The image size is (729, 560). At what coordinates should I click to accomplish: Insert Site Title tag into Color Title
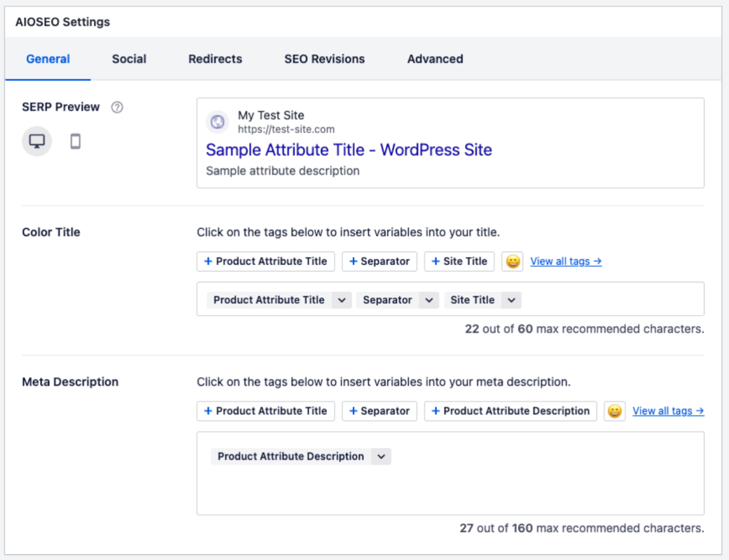[459, 262]
